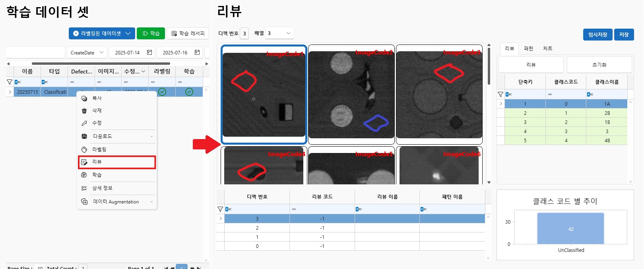Toggle the 학습 status check mark
Screen dimensions: 644x269
pos(189,92)
